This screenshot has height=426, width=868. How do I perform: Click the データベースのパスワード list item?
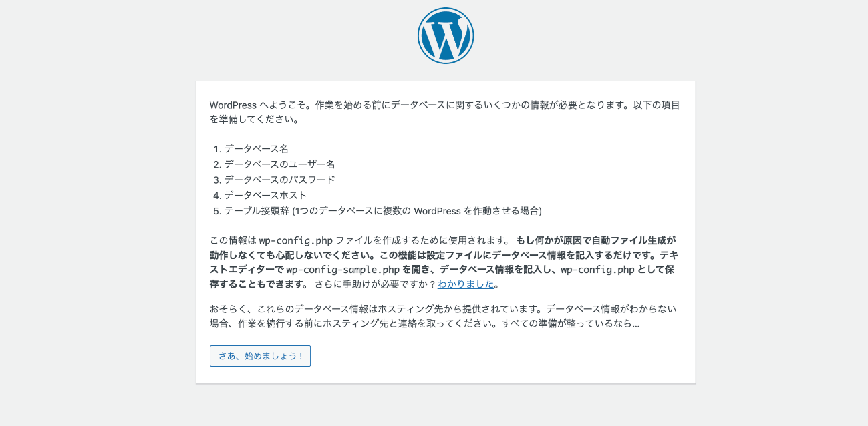point(279,180)
